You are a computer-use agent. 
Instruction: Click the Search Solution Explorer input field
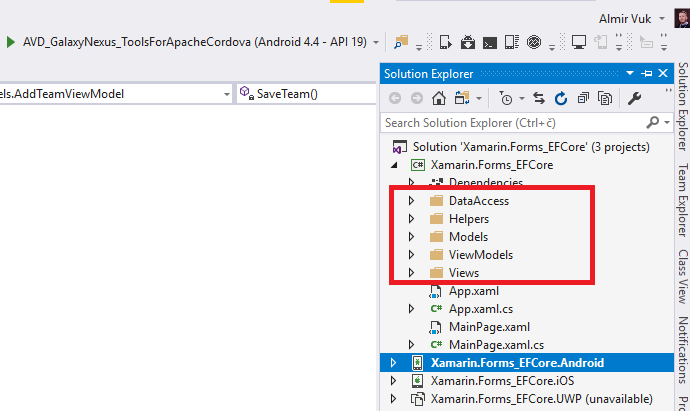click(x=513, y=123)
